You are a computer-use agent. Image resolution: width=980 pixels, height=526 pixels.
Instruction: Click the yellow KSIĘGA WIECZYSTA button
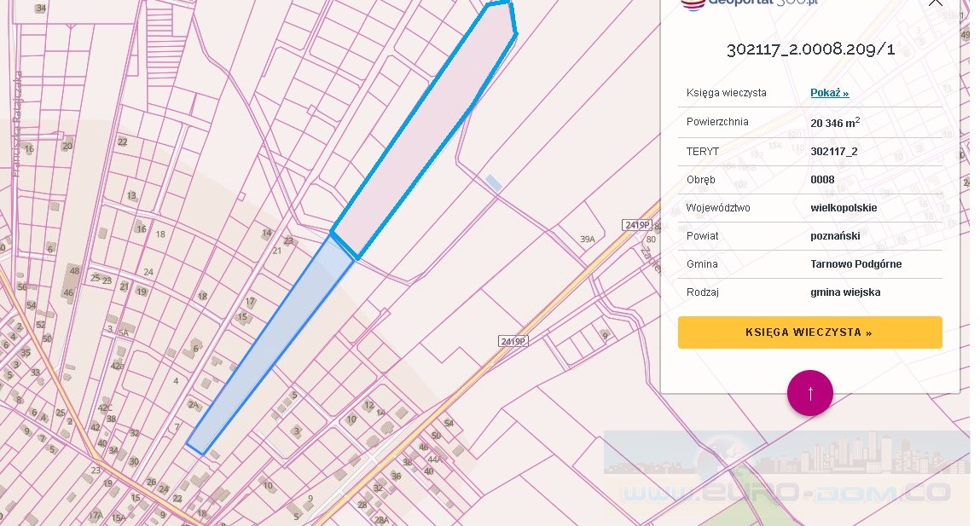(x=809, y=332)
